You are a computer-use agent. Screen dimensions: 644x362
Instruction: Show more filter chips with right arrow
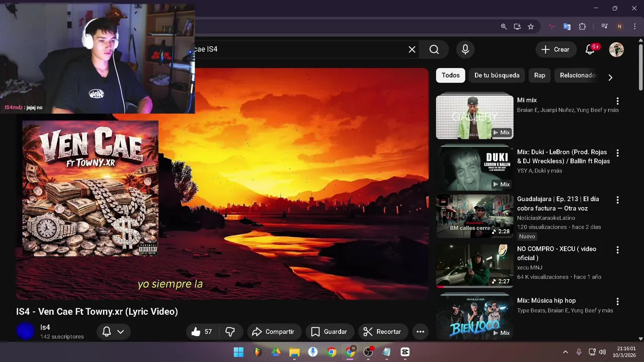[610, 77]
